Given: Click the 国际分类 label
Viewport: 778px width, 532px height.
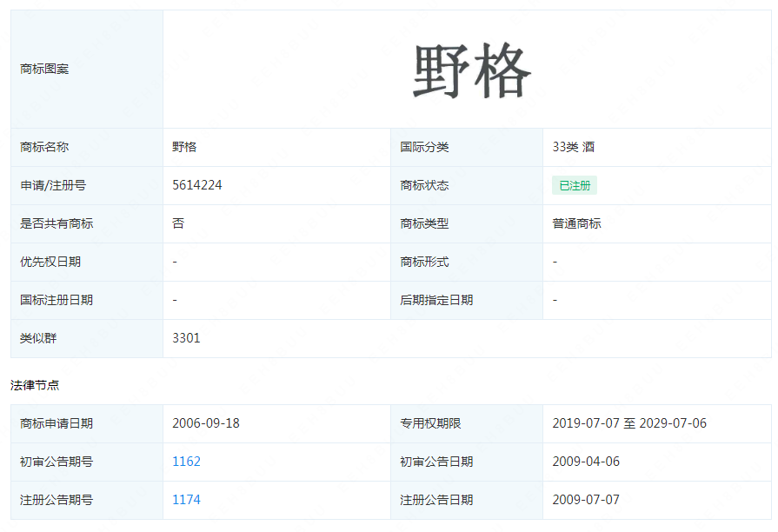Looking at the screenshot, I should coord(425,147).
